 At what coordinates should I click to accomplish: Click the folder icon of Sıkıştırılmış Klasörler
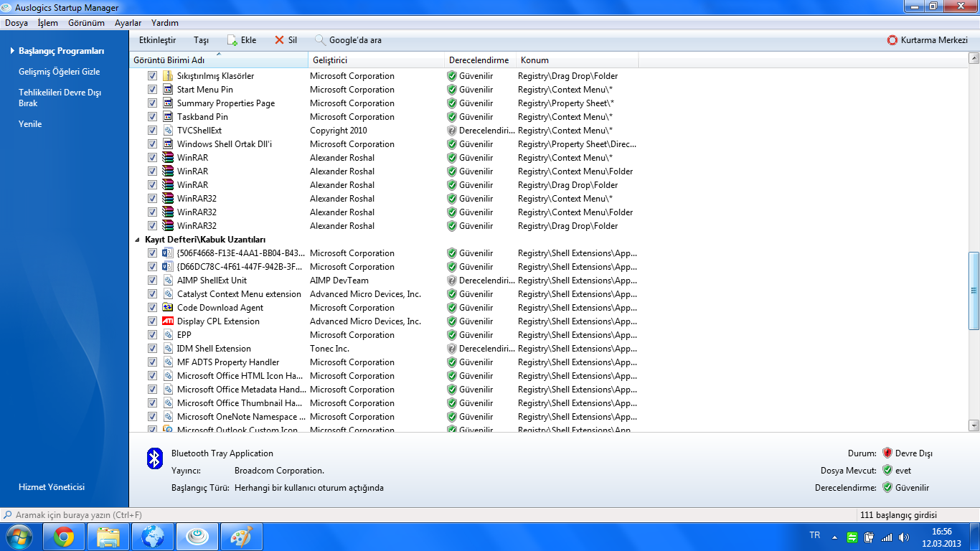(x=168, y=76)
